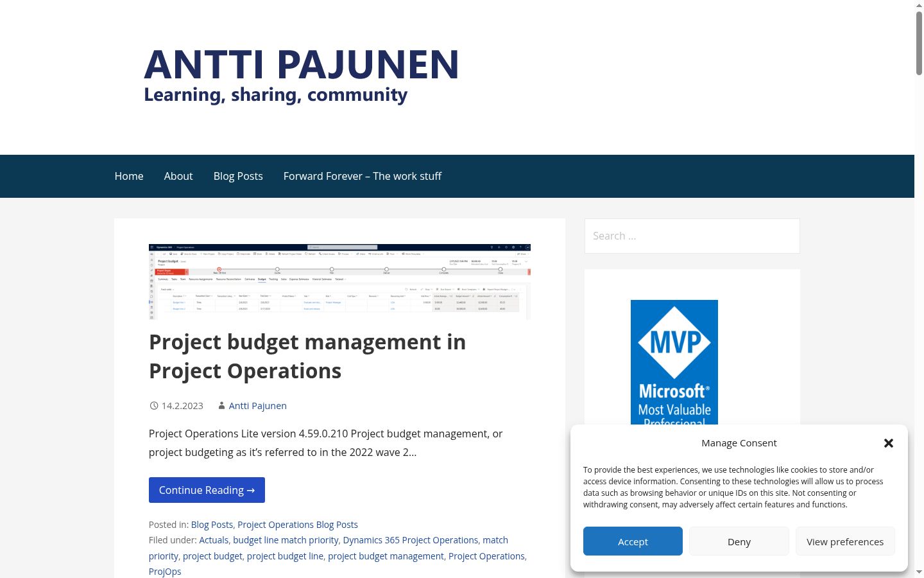Click the Antti Pajunen site title

(302, 64)
